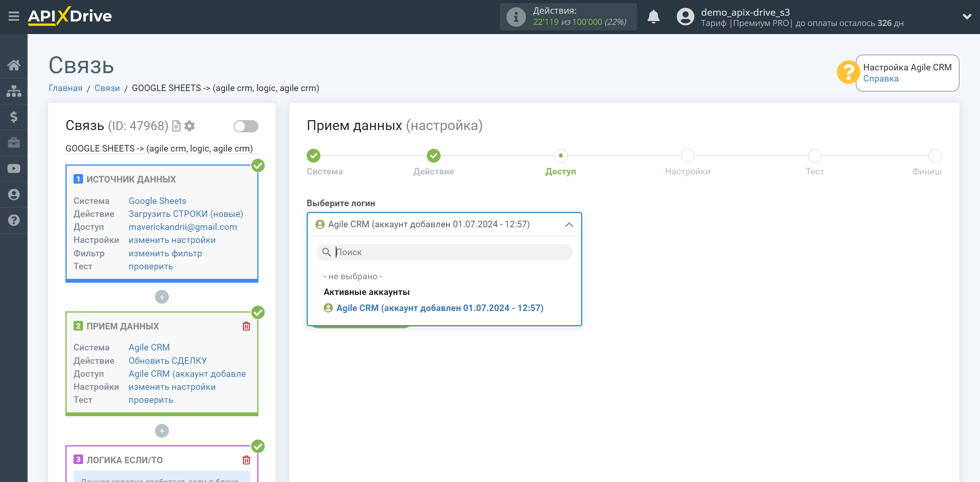Open maverickandrii@gmail.com access link
This screenshot has height=482, width=980.
pos(183,227)
